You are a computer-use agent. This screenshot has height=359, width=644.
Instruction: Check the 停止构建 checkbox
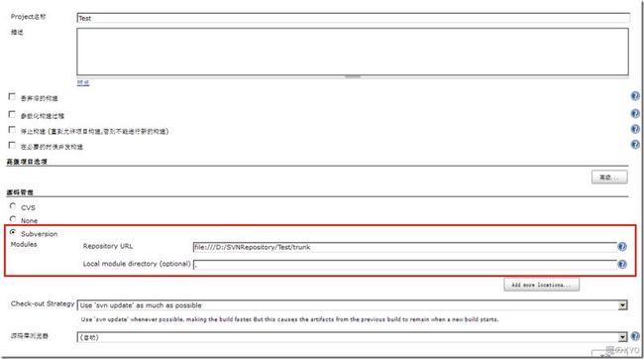coord(12,130)
